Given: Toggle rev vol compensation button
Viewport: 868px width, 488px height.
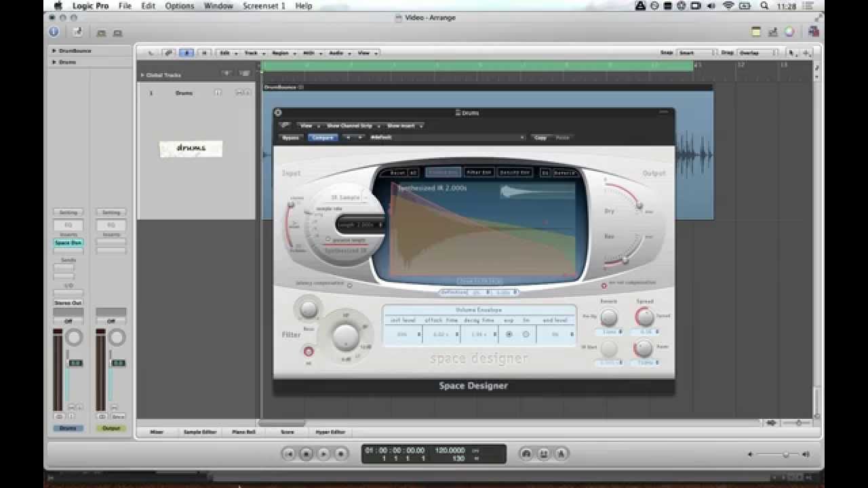Looking at the screenshot, I should click(604, 285).
